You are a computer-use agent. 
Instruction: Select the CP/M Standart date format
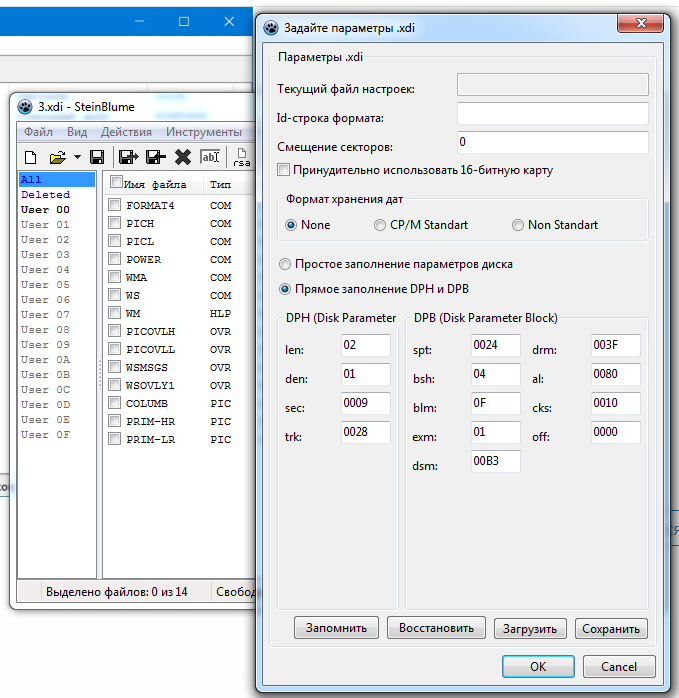click(380, 225)
